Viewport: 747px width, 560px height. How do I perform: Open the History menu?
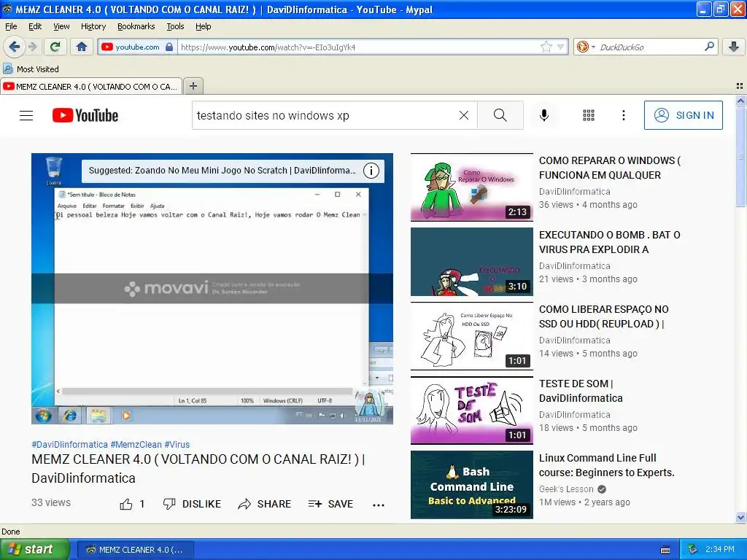93,26
